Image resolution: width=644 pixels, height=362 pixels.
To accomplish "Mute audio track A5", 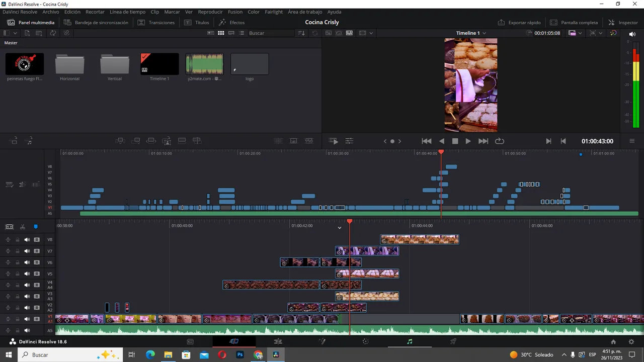I will [27, 330].
